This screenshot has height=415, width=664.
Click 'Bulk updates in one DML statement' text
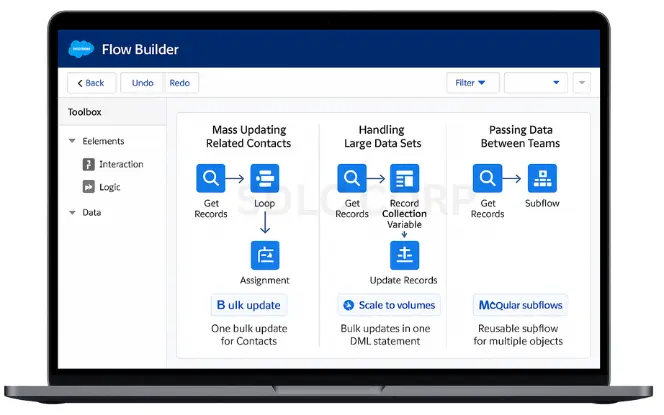tap(385, 335)
